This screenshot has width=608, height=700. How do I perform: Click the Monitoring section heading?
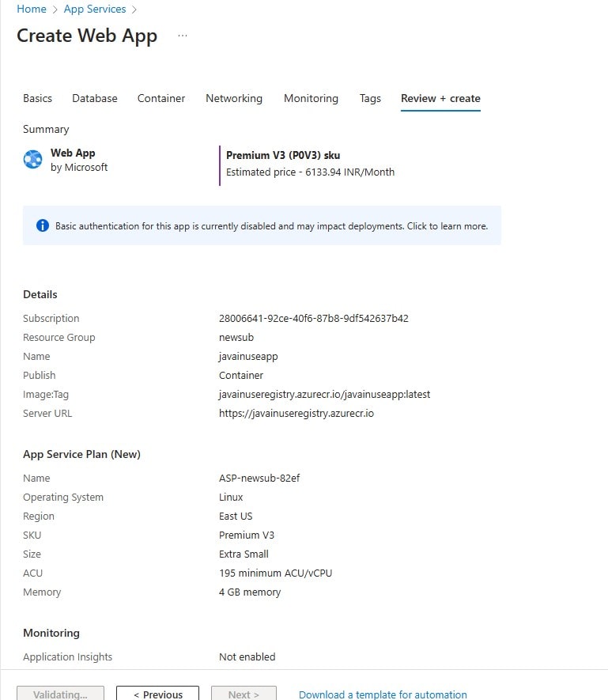(x=51, y=633)
